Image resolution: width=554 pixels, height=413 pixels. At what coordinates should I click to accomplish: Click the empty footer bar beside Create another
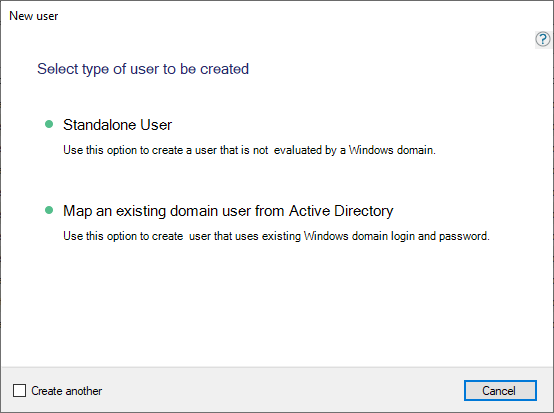point(283,391)
